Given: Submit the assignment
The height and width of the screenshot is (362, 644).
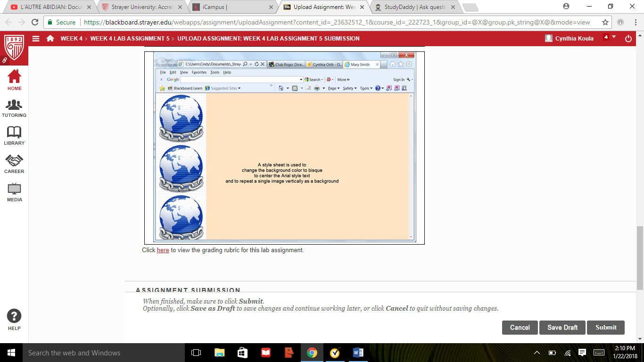Looking at the screenshot, I should tap(605, 327).
